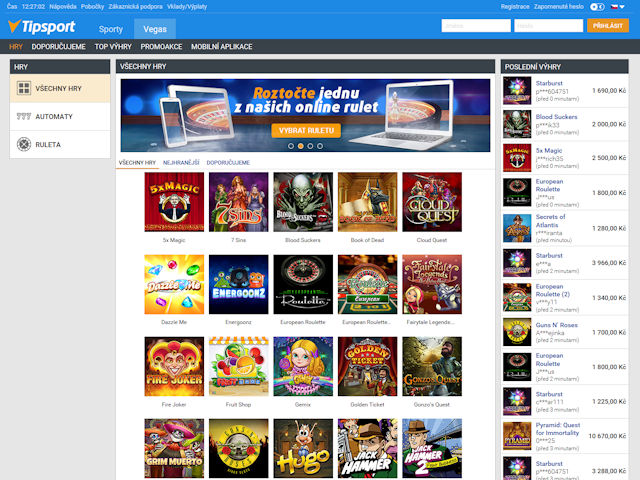Viewport: 640px width, 480px height.
Task: Switch to Sporty tab
Action: [x=111, y=29]
